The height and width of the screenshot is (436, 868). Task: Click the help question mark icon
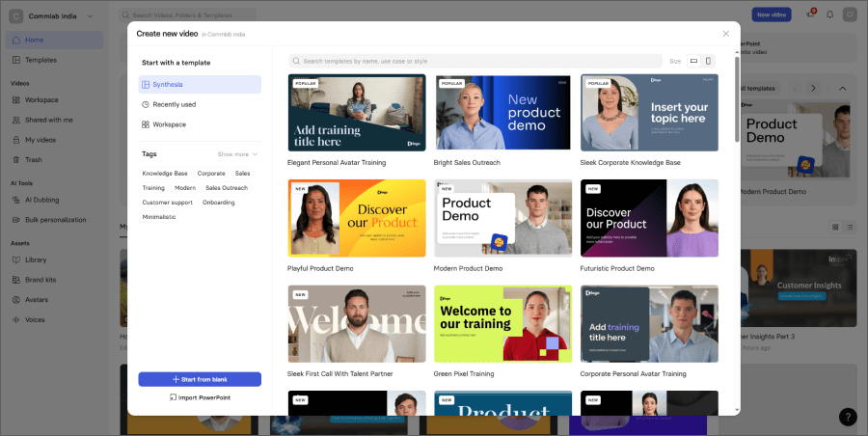pos(848,417)
